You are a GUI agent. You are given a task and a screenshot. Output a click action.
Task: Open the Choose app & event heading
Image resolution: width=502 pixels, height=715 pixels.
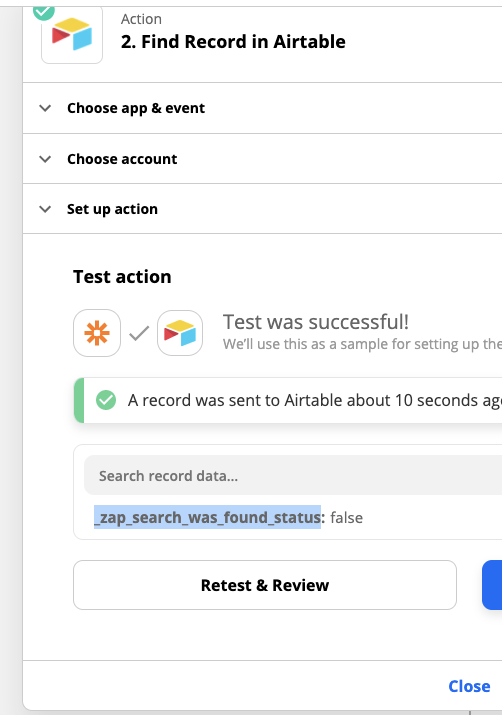tap(136, 108)
